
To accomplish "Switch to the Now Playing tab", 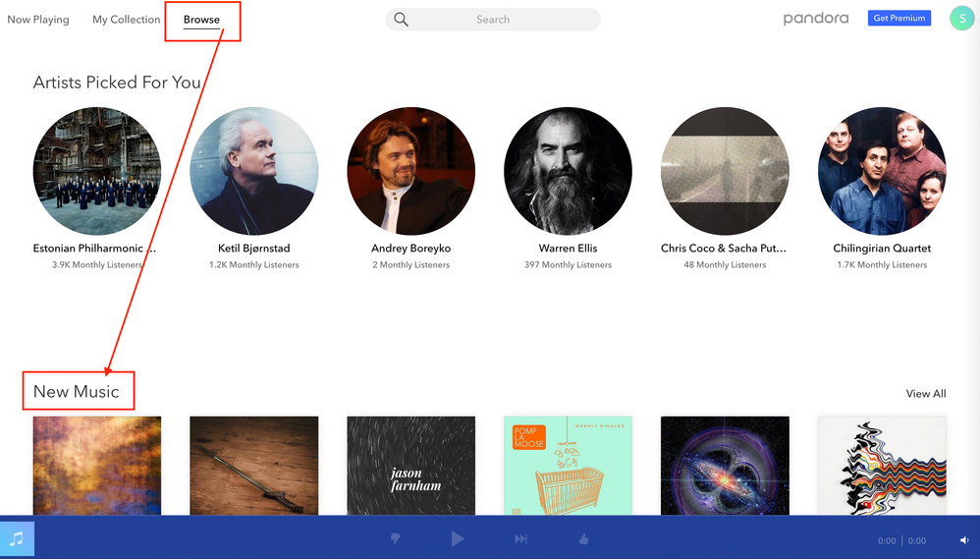I will coord(38,20).
